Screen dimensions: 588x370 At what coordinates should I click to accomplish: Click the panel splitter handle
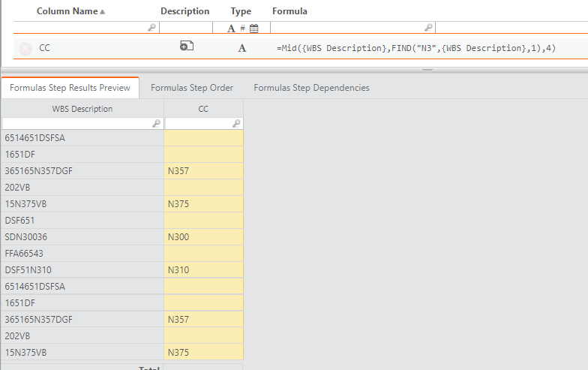point(427,70)
